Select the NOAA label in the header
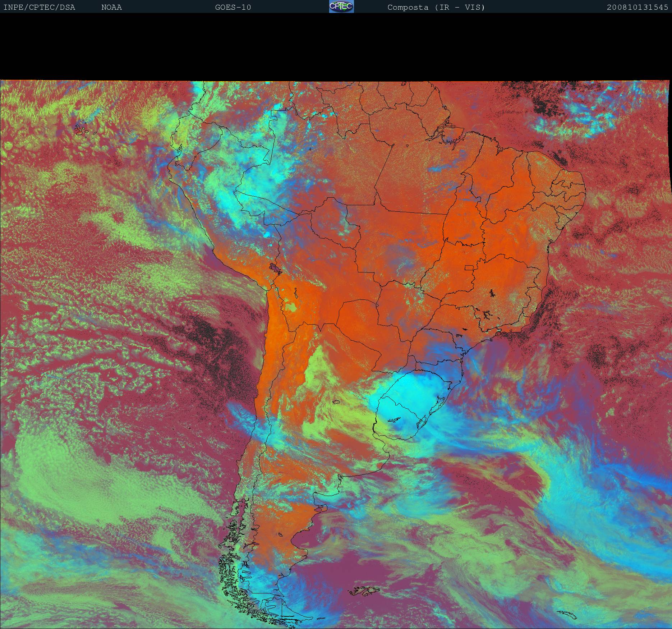The width and height of the screenshot is (672, 629). pos(111,8)
